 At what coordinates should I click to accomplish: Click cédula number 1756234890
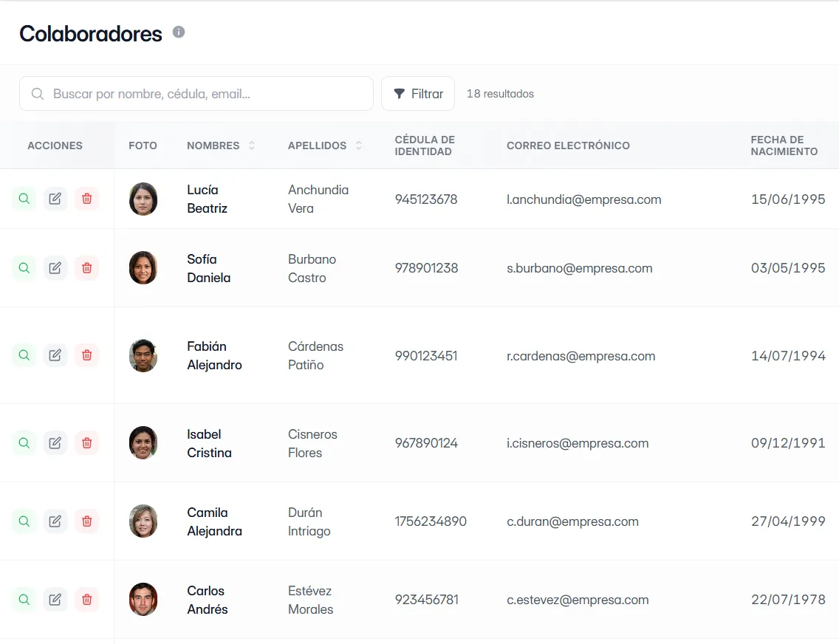coord(431,521)
